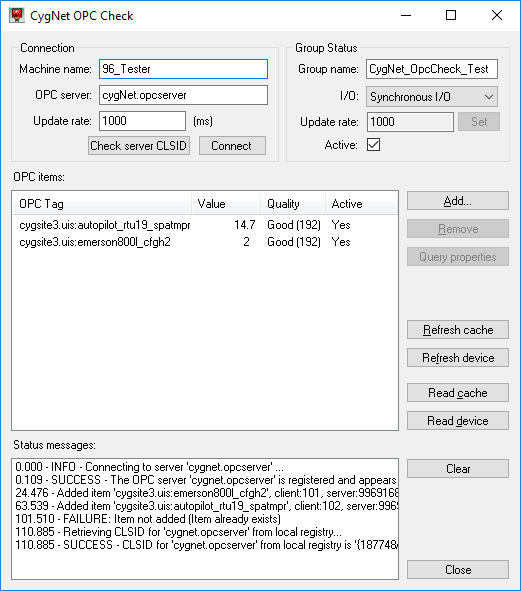This screenshot has width=521, height=591.
Task: Click the 0.109 SUCCESS registered message
Action: pos(206,480)
